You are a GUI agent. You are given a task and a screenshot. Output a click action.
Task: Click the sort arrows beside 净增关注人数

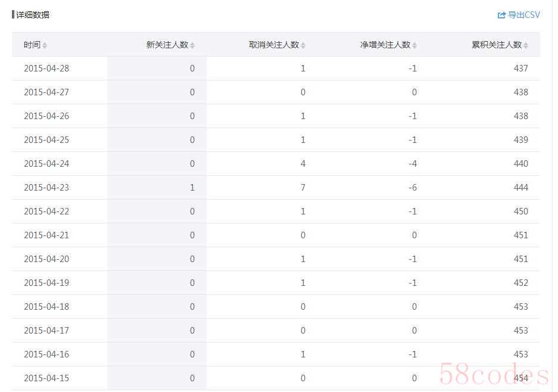point(414,45)
